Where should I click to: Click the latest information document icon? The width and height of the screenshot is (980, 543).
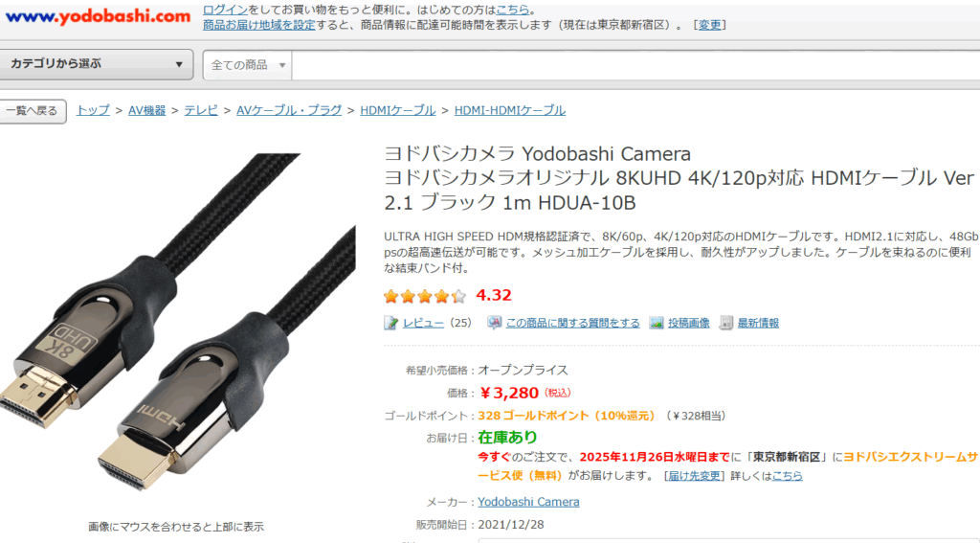(x=725, y=323)
